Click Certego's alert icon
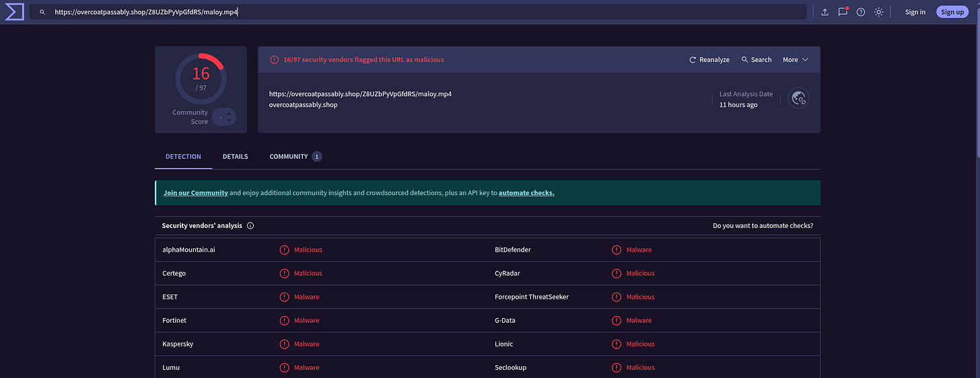The height and width of the screenshot is (378, 980). coord(284,273)
